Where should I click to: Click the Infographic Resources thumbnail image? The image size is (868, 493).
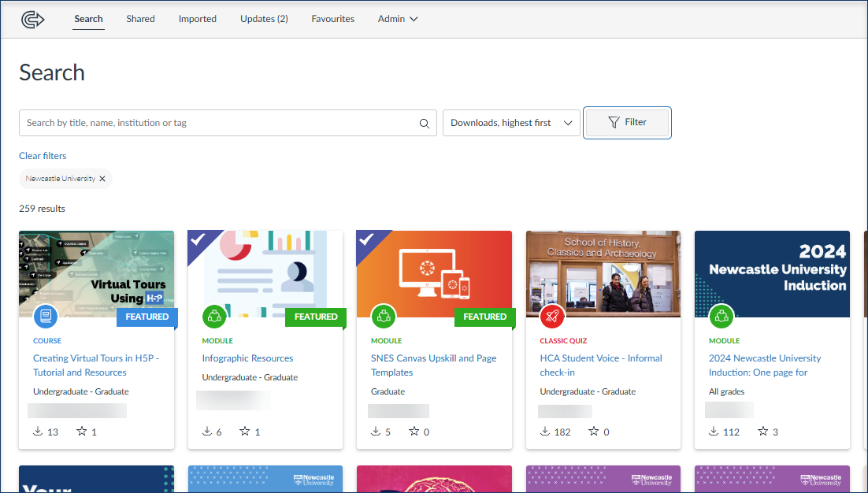point(265,274)
